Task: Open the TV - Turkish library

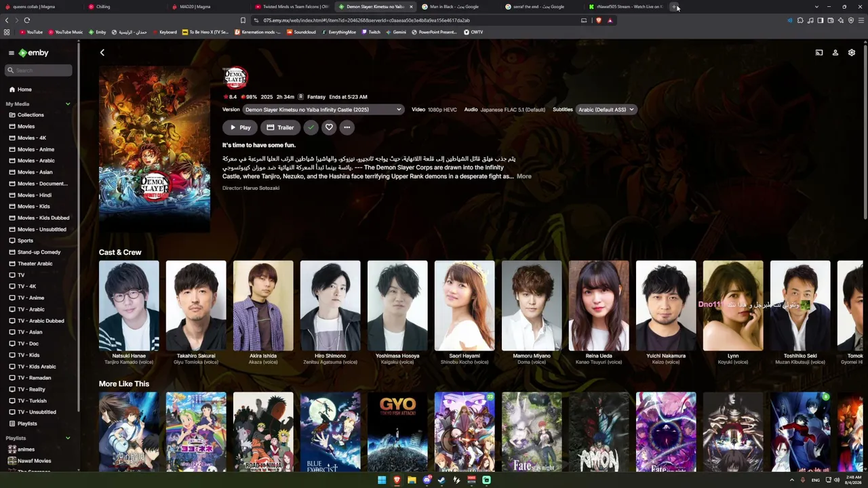Action: point(32,401)
